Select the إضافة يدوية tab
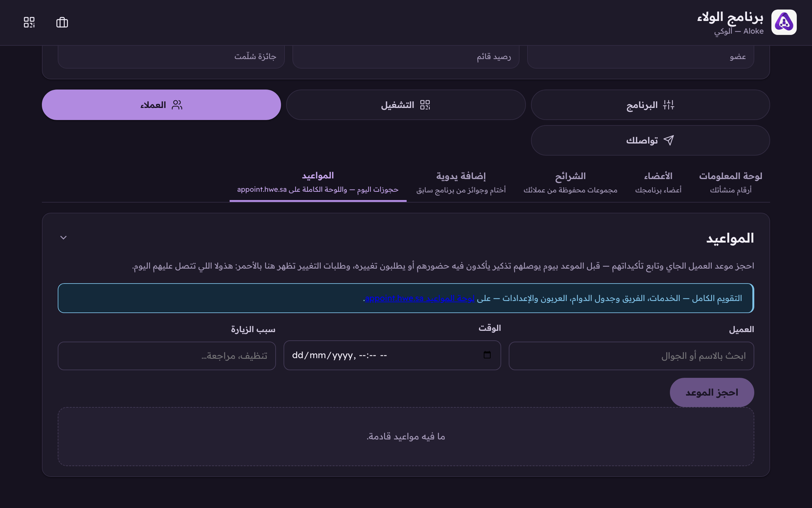Screen dimensions: 812x508 point(461,183)
